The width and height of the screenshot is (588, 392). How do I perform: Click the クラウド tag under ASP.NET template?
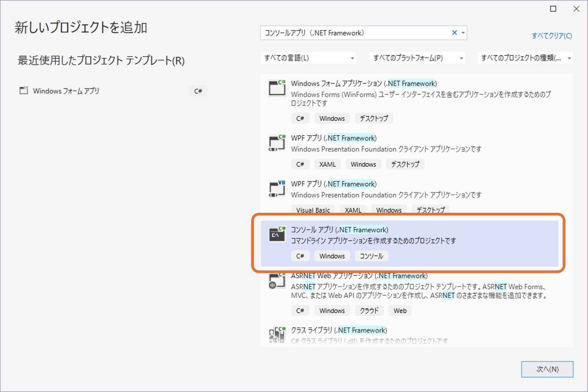(369, 311)
